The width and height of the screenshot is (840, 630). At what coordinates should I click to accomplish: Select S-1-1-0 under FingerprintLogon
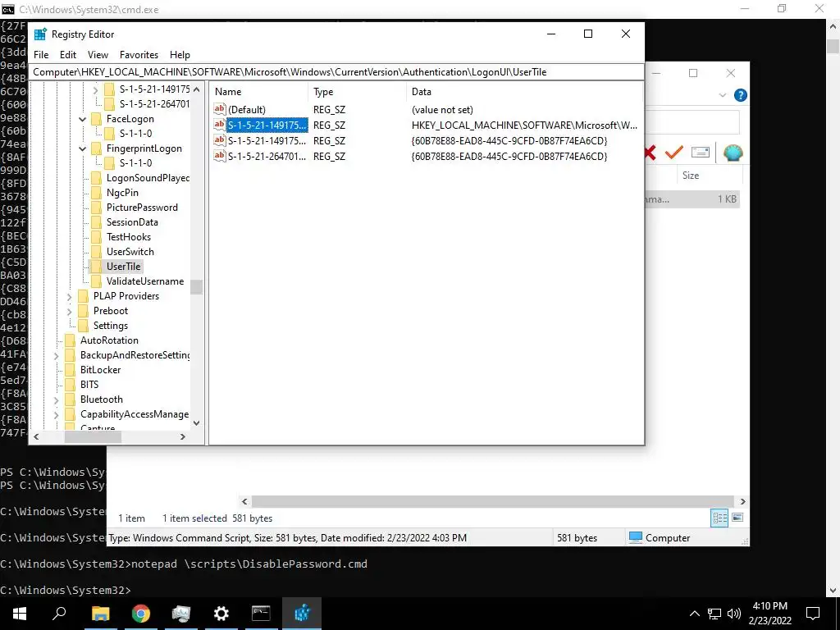pyautogui.click(x=135, y=163)
